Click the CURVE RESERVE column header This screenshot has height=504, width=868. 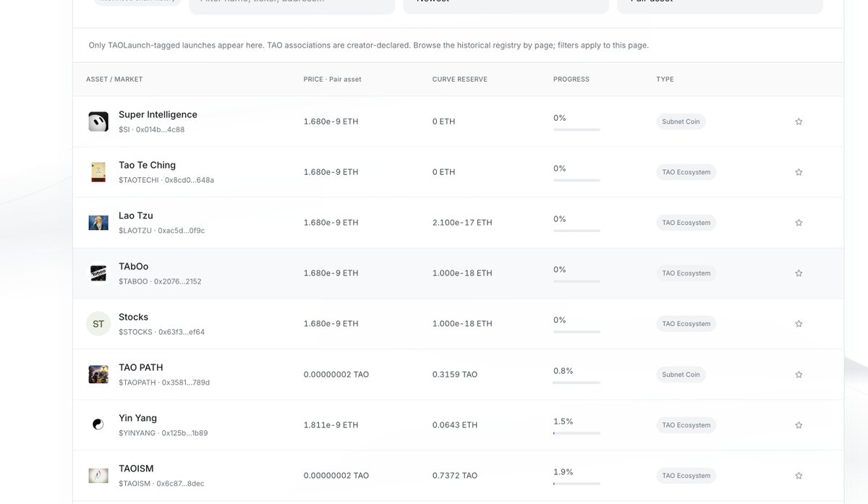point(459,80)
